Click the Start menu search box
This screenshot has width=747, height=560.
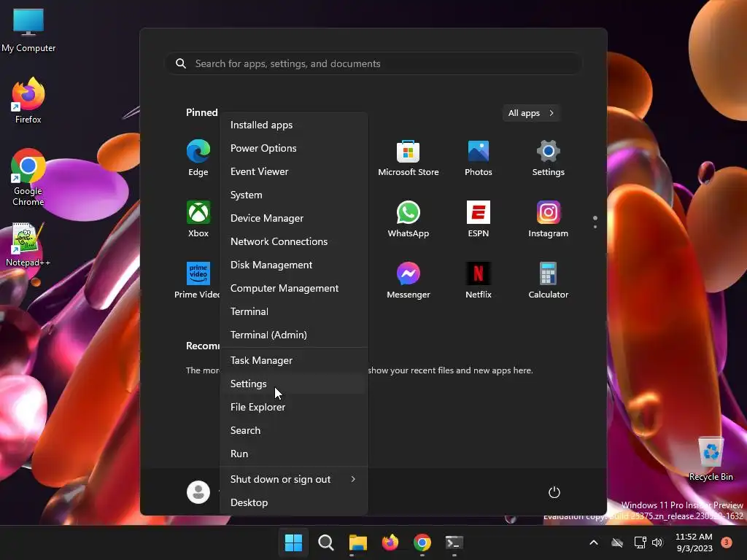coord(373,64)
